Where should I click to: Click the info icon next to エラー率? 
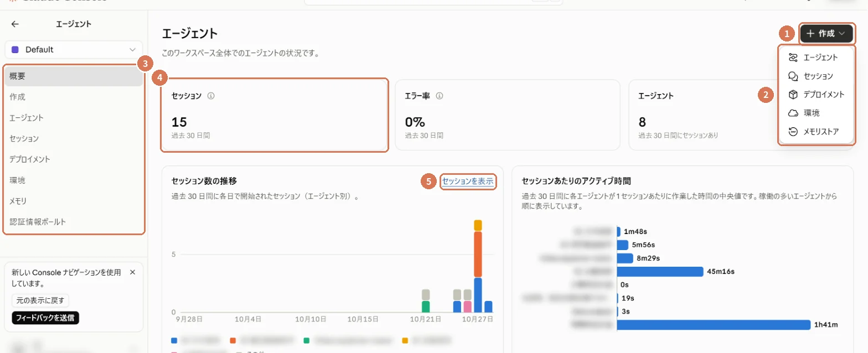click(440, 96)
